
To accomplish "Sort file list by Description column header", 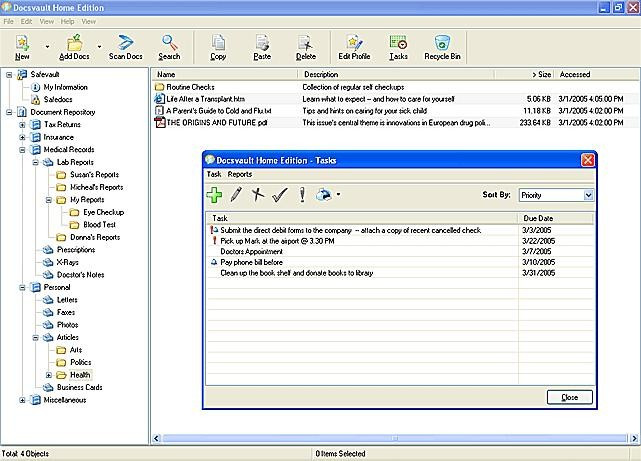I will coord(397,74).
